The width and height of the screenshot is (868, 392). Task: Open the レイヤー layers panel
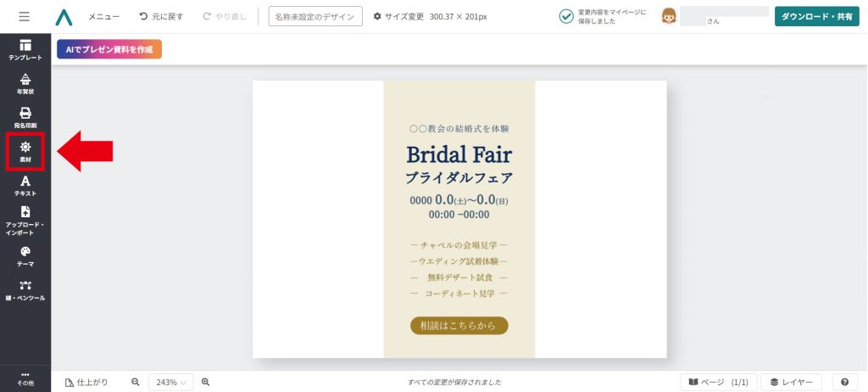click(x=792, y=382)
